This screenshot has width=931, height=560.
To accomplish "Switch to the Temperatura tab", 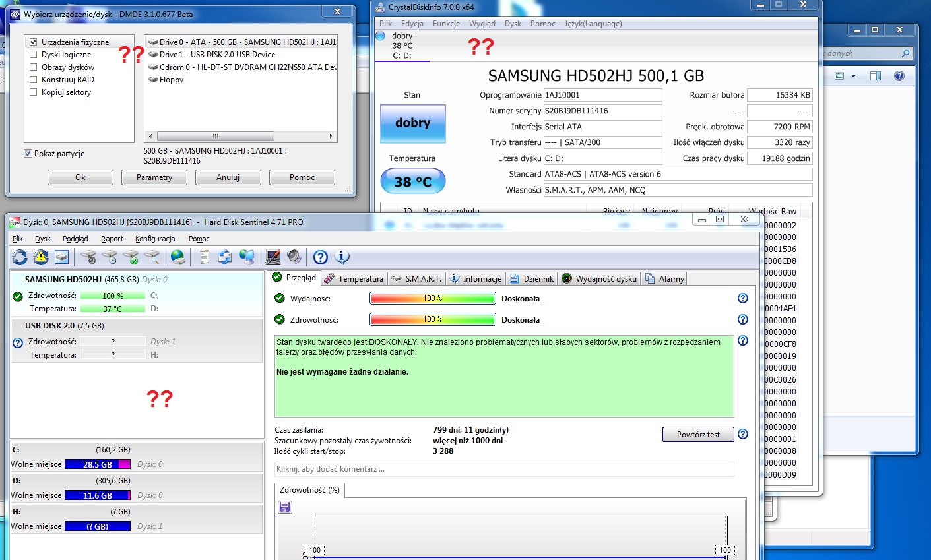I will (x=354, y=278).
